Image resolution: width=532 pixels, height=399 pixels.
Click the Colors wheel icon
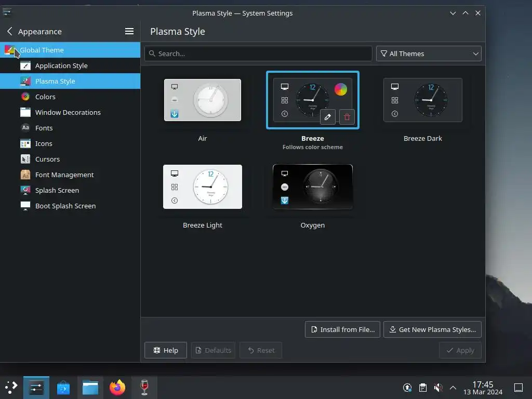25,97
